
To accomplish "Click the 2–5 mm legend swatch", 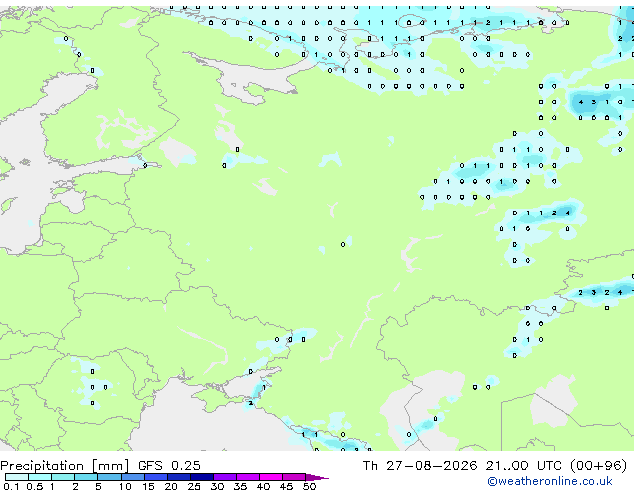I will (x=86, y=477).
